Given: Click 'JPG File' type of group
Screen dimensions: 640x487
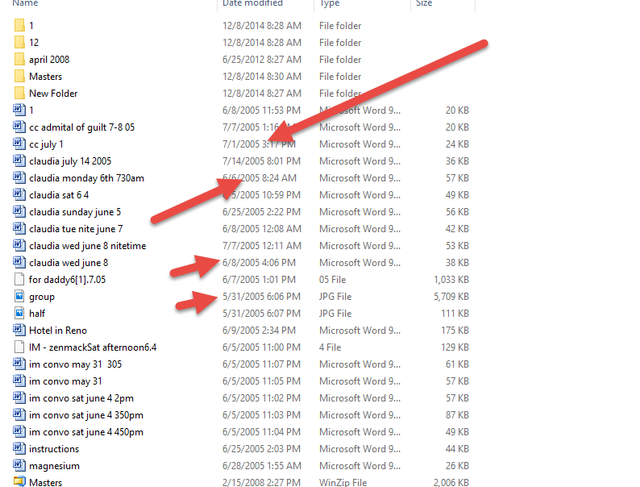Looking at the screenshot, I should [x=335, y=297].
